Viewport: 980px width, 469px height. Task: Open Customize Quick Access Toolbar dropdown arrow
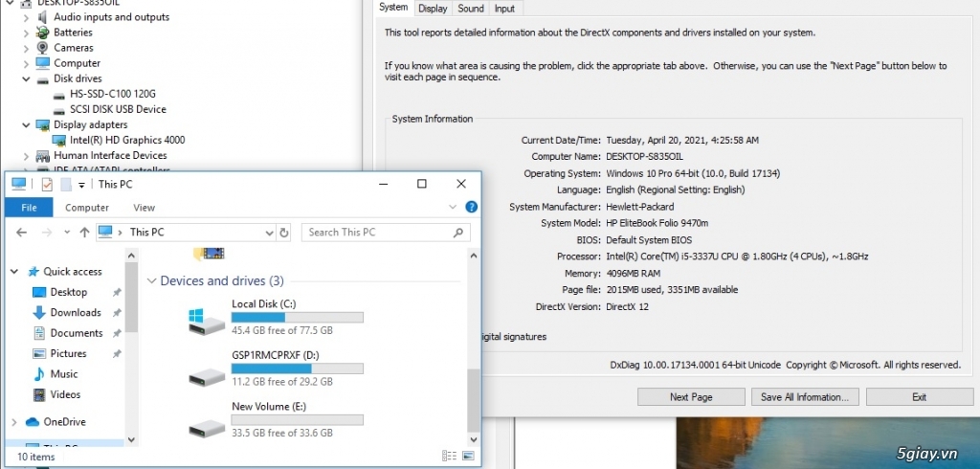point(81,185)
